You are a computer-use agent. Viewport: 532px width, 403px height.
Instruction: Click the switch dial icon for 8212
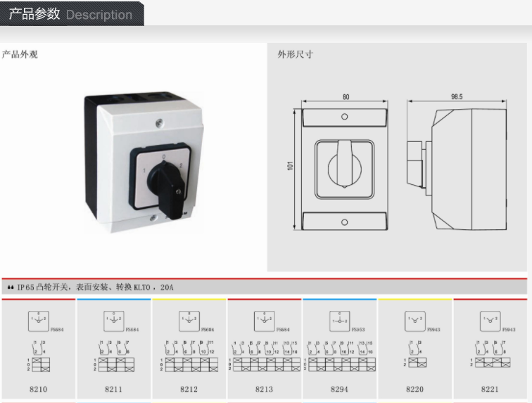[189, 320]
